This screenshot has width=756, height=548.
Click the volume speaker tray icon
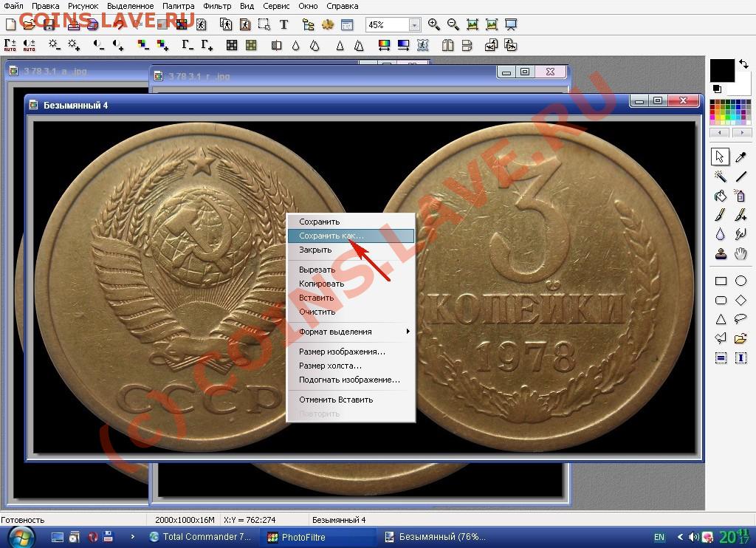pyautogui.click(x=694, y=536)
